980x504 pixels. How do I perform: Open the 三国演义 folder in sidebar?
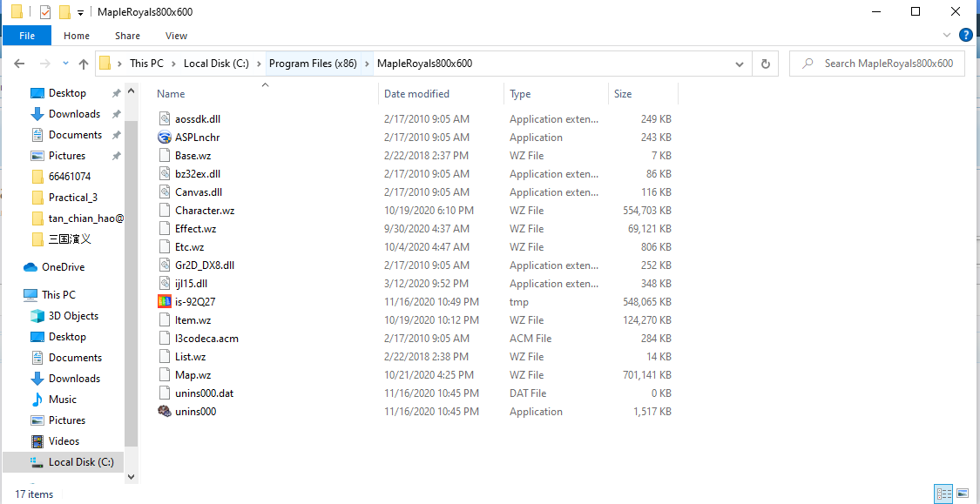pyautogui.click(x=70, y=240)
